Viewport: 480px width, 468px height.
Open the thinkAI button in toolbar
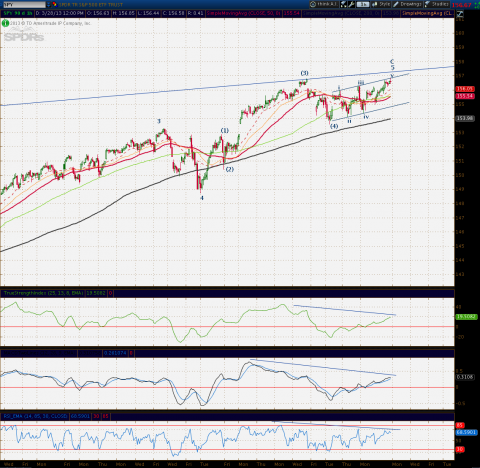coord(323,5)
